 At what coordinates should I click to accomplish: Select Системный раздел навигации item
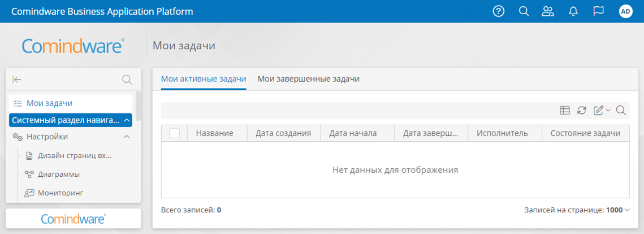click(71, 121)
